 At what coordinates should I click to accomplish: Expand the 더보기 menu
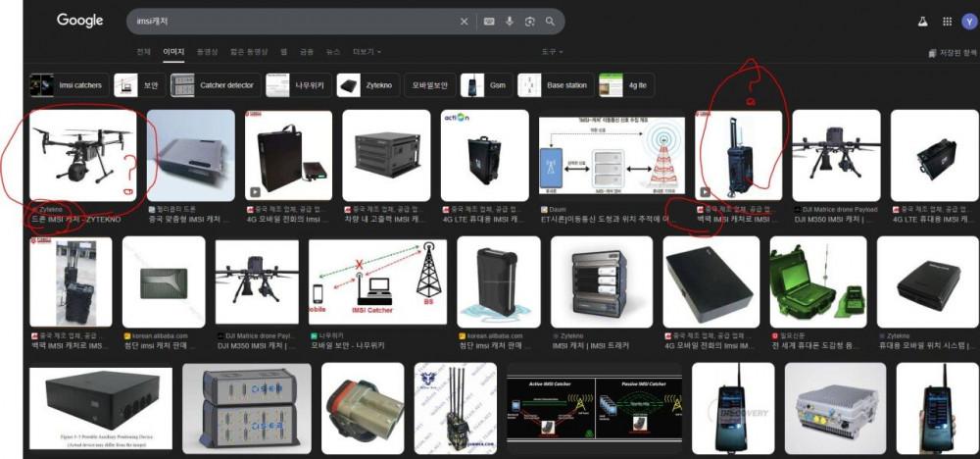[367, 51]
